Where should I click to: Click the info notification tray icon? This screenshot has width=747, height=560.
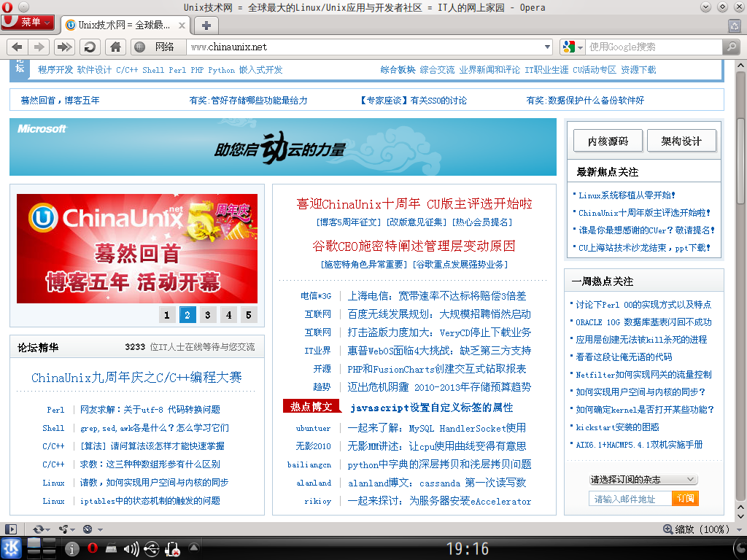tap(71, 549)
